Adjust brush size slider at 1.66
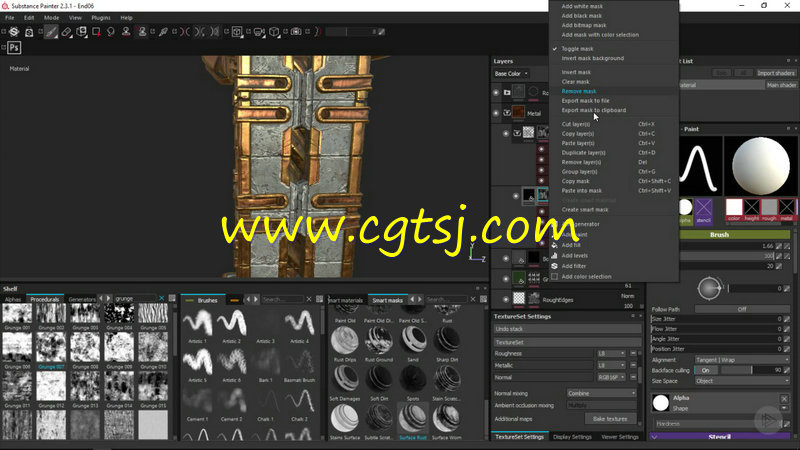Viewport: 800px width, 450px height. click(x=727, y=246)
